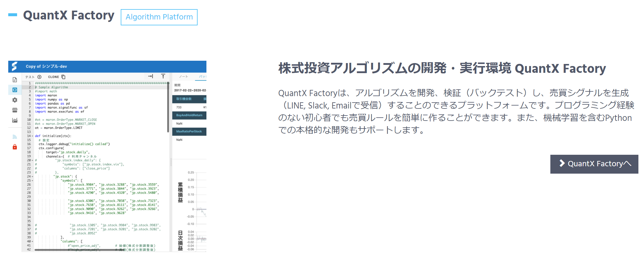Click the '# Sample Algorithm' code line
This screenshot has width=644, height=260.
pos(52,87)
